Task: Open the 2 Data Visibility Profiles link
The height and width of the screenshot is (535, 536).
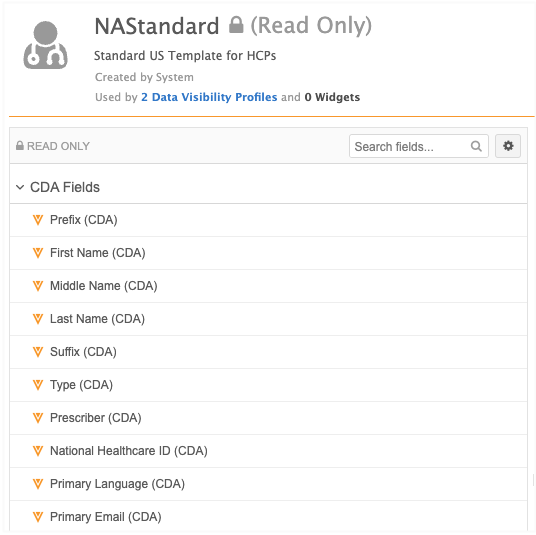Action: 209,97
